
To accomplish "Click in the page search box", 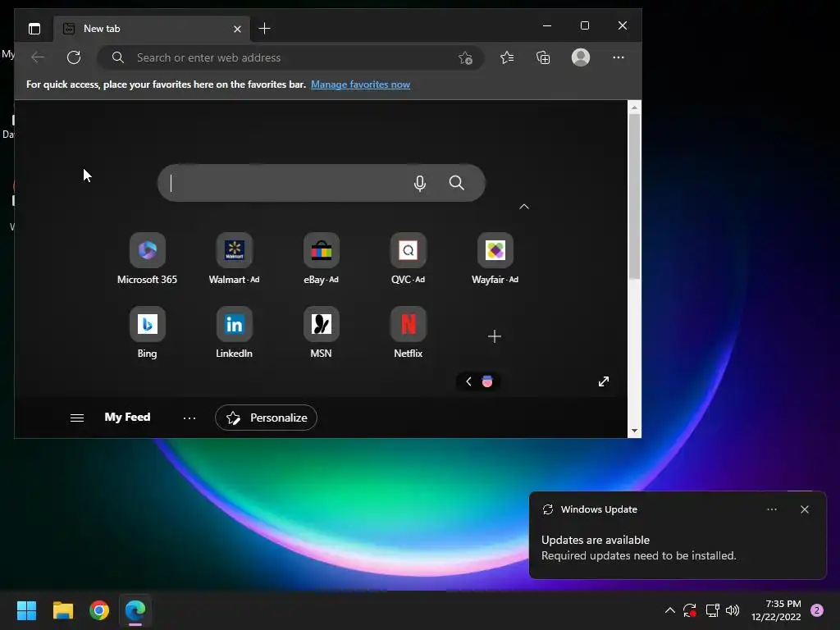I will click(x=322, y=183).
